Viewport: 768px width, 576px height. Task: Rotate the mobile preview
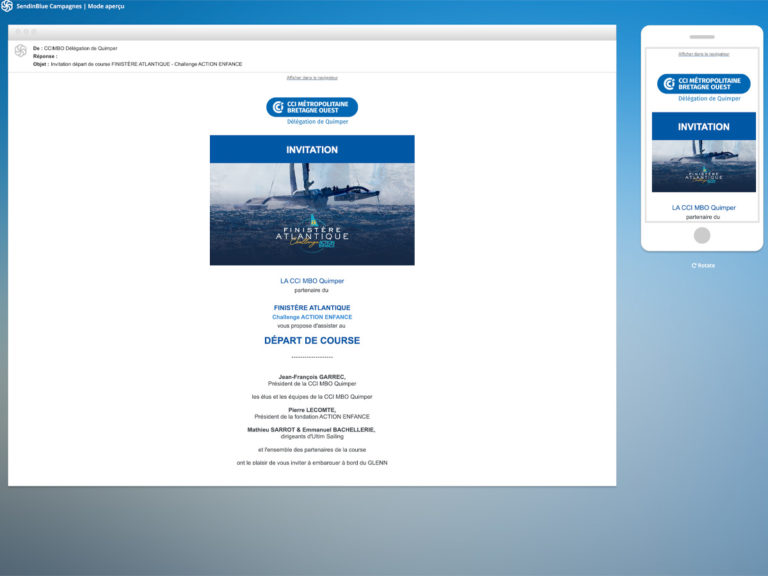(x=703, y=265)
